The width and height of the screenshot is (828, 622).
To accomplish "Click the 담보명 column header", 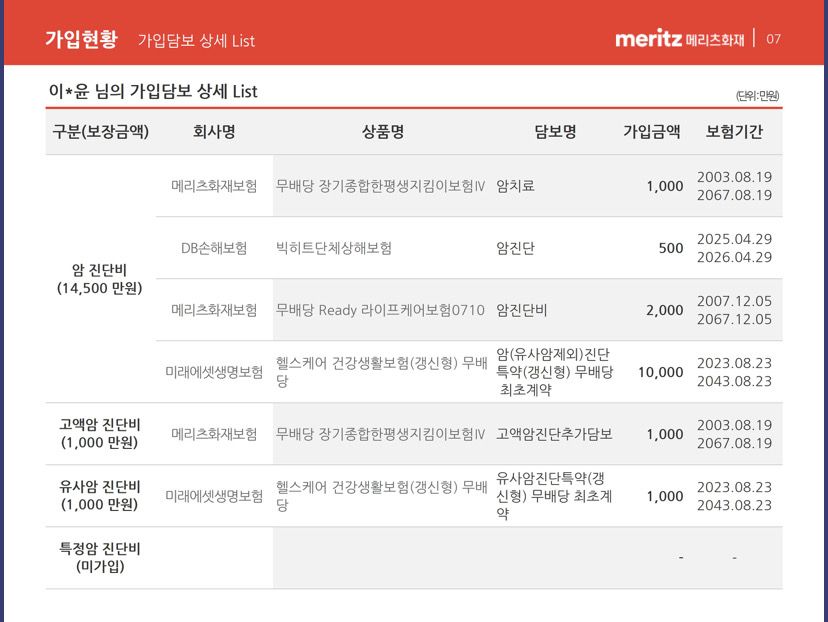I will click(x=555, y=131).
